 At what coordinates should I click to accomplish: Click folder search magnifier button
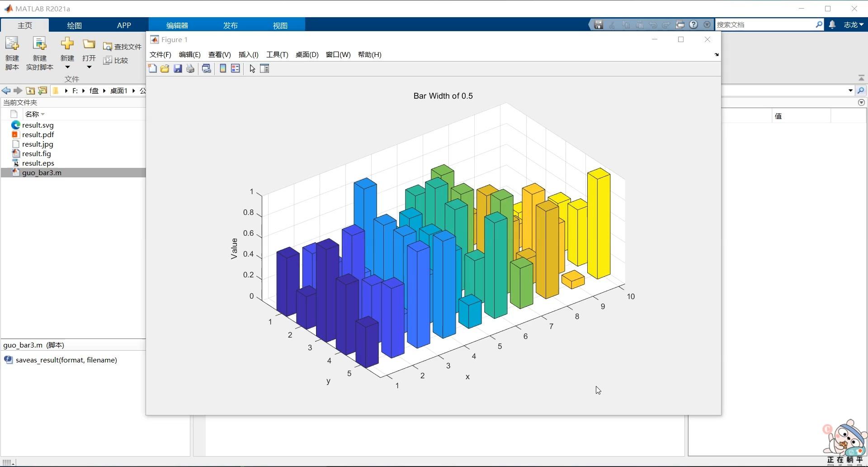point(861,91)
